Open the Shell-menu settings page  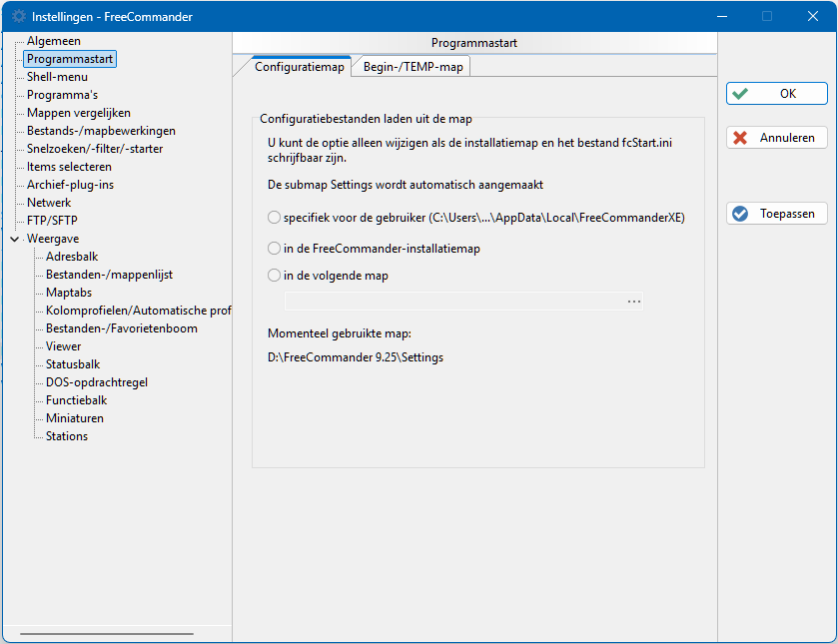57,77
